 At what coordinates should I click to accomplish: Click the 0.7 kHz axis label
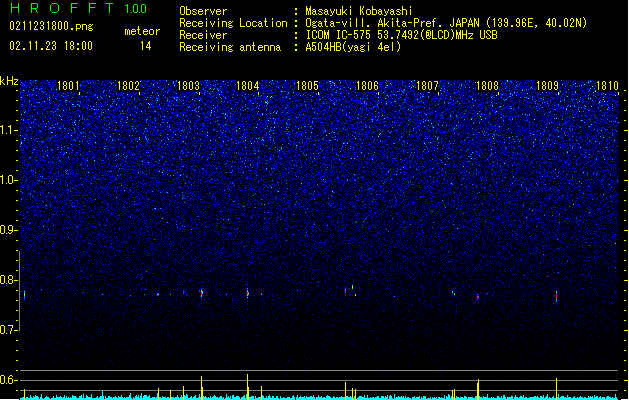(x=9, y=330)
